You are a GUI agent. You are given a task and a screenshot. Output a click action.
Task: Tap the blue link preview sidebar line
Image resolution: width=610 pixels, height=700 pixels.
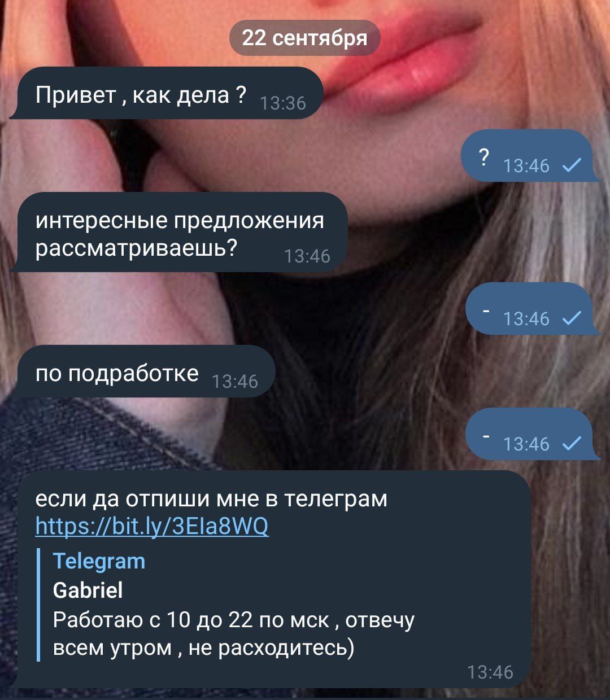point(38,605)
